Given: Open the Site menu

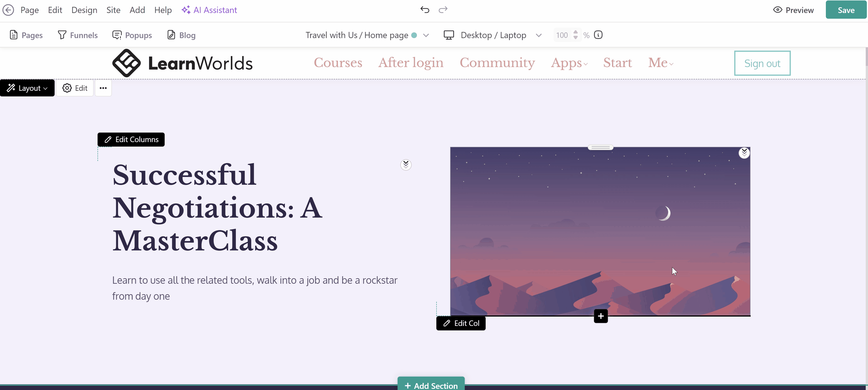Looking at the screenshot, I should coord(113,10).
